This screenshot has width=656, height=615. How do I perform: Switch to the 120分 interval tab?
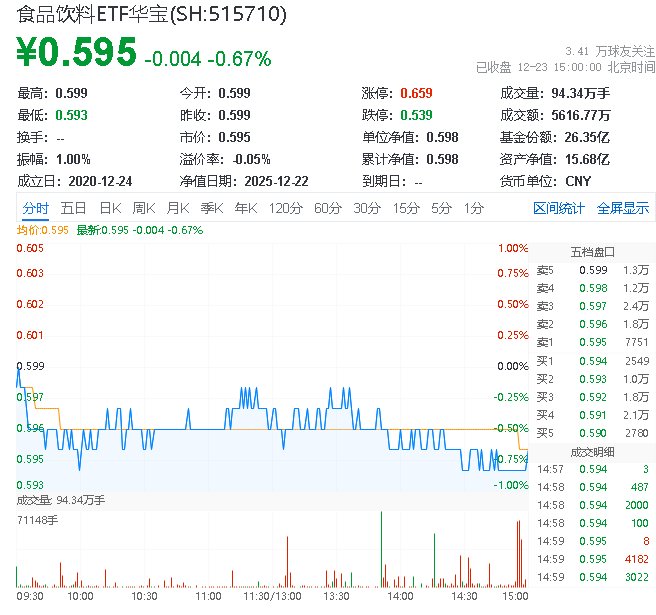click(286, 208)
